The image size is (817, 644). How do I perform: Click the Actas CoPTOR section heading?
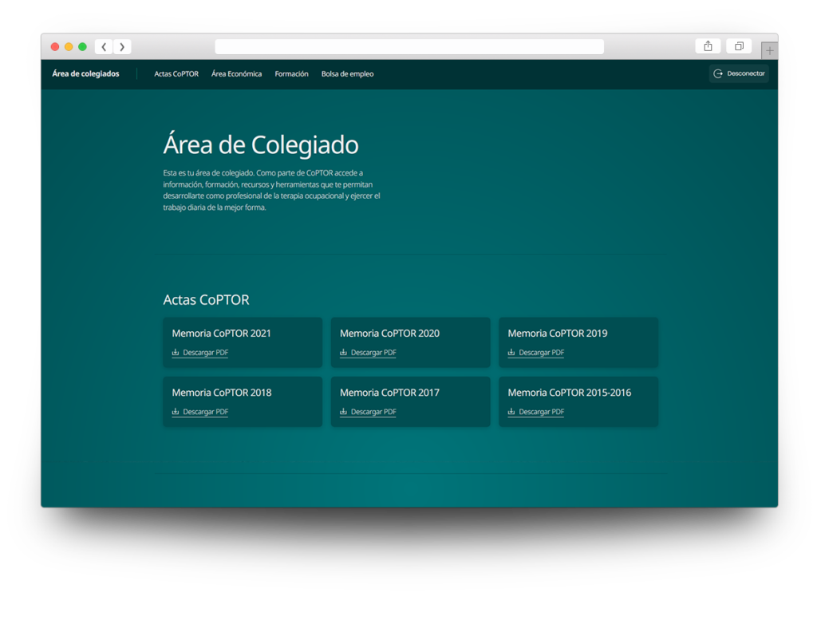point(207,300)
